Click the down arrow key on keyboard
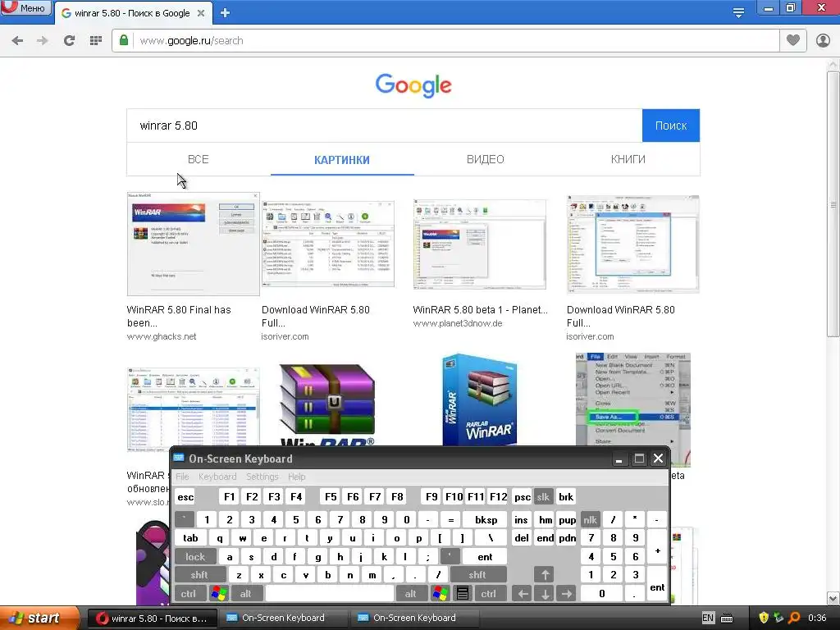This screenshot has width=840, height=630. pos(545,594)
